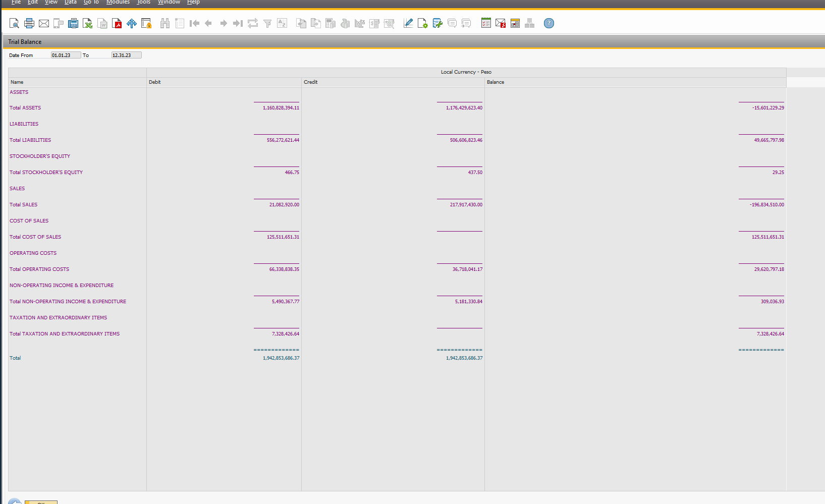Open the Messages/Alerts envelope icon

501,23
